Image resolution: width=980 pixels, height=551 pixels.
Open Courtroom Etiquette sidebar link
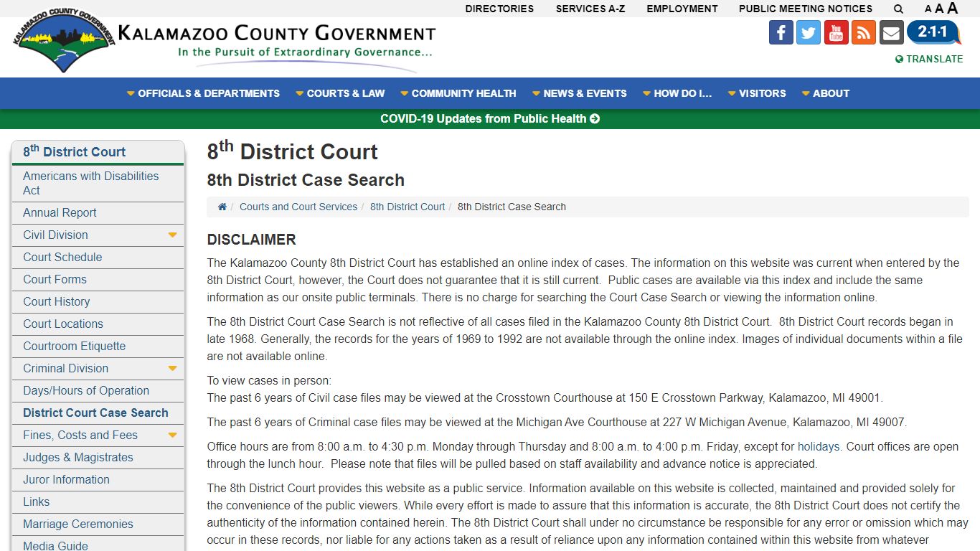(74, 347)
